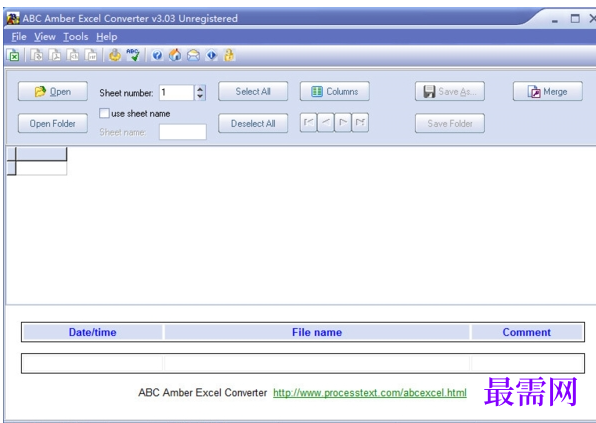
Task: Click the yellow padlock register icon
Action: pos(229,55)
